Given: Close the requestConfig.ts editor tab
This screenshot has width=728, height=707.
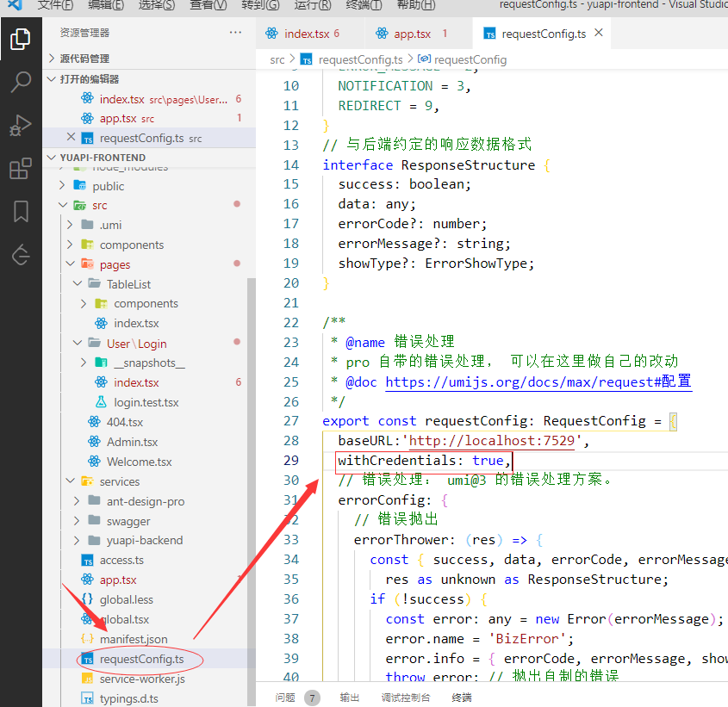Looking at the screenshot, I should [599, 34].
